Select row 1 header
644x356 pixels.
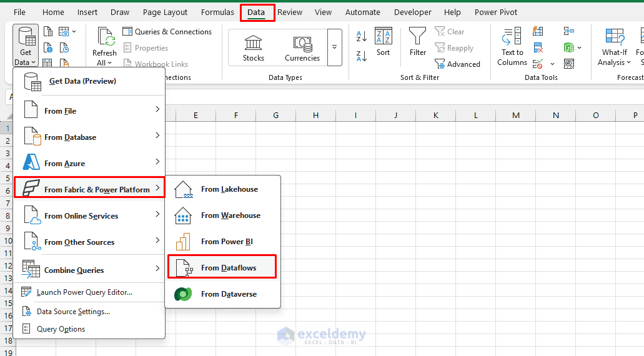[x=7, y=128]
